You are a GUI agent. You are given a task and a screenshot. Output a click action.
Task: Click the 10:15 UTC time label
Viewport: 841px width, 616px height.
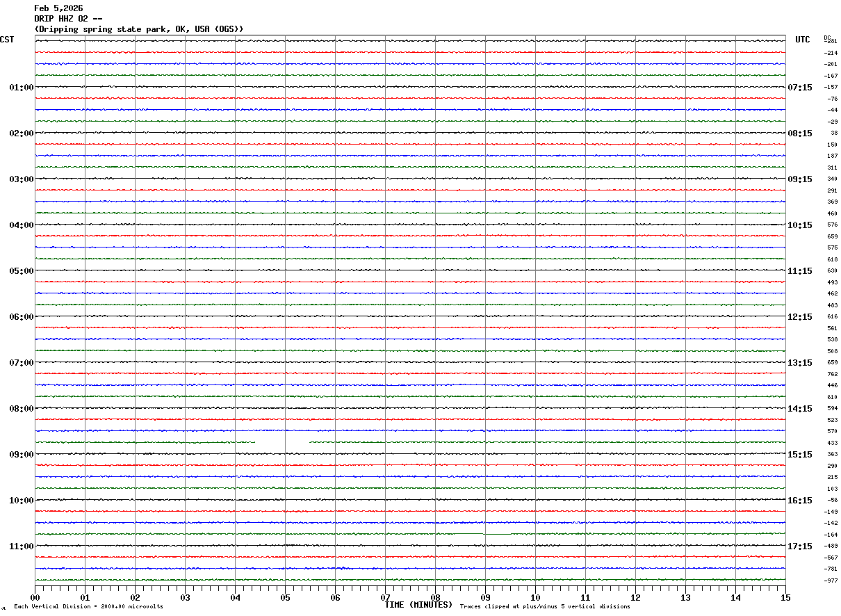click(x=800, y=225)
